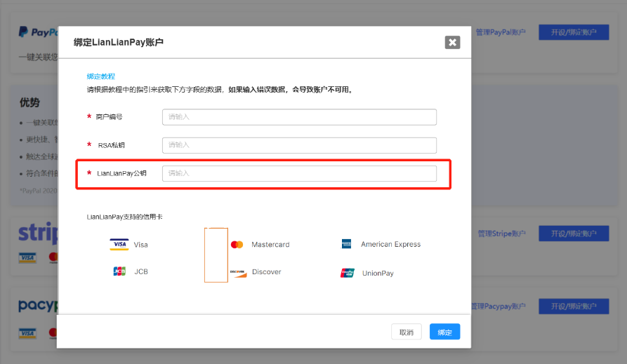627x364 pixels.
Task: Click the Visa icon under the Pacypay logo
Action: click(x=27, y=332)
